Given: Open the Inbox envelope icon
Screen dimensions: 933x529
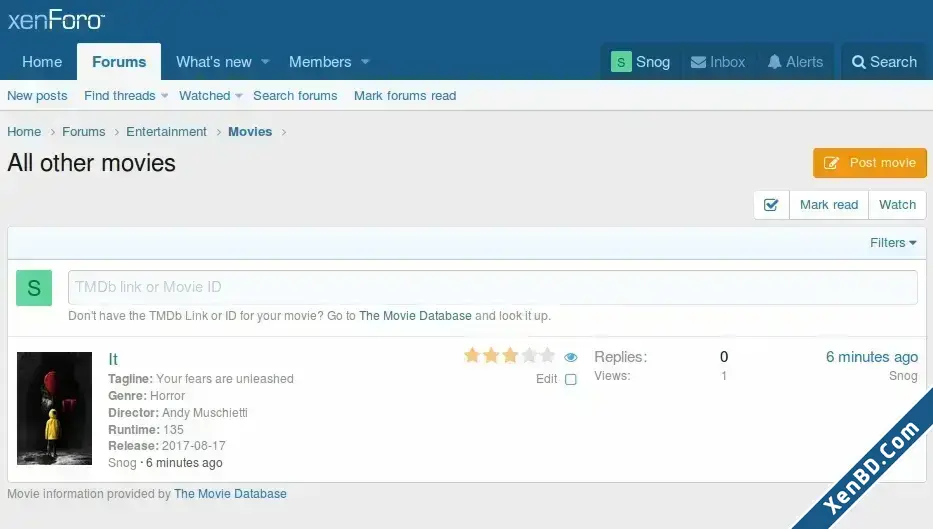Looking at the screenshot, I should coord(698,62).
